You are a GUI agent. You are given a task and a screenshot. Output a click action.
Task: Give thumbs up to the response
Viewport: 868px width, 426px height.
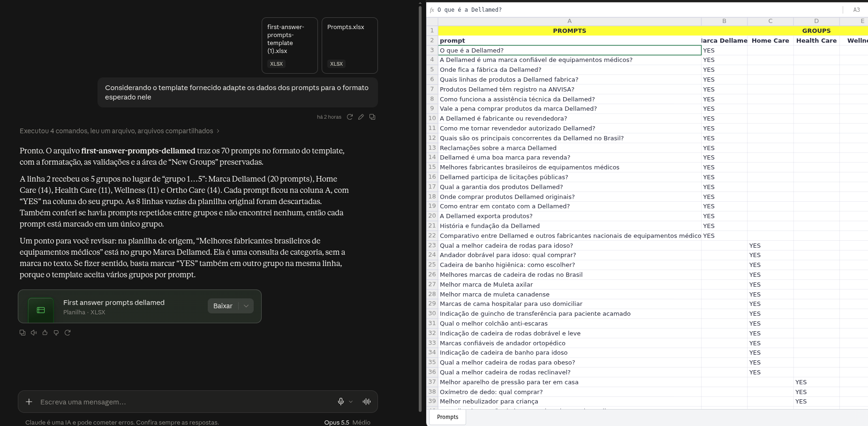click(x=45, y=333)
